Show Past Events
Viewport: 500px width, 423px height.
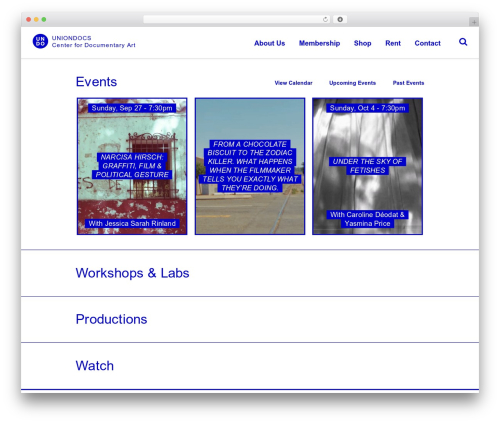pos(408,83)
